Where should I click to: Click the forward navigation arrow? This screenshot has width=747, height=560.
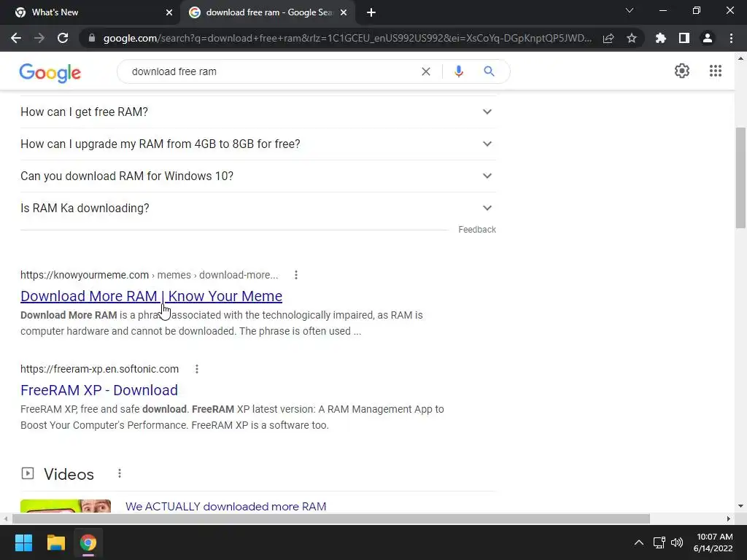pos(39,38)
